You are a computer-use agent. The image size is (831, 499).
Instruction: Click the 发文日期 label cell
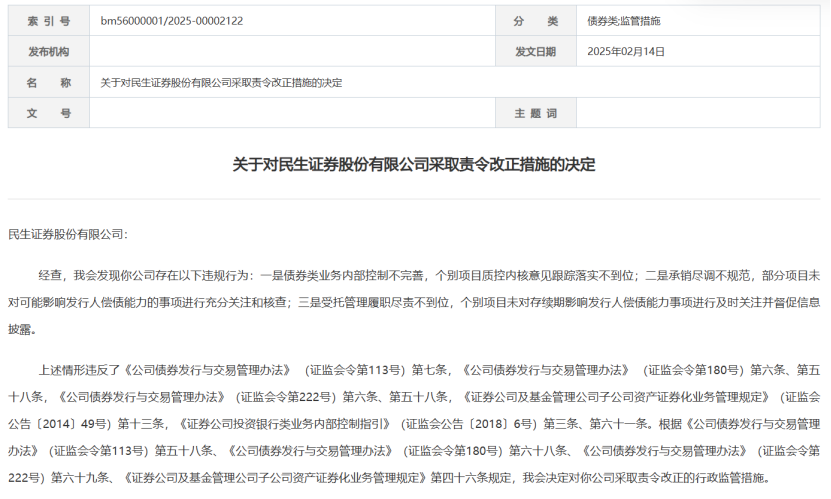pos(536,51)
